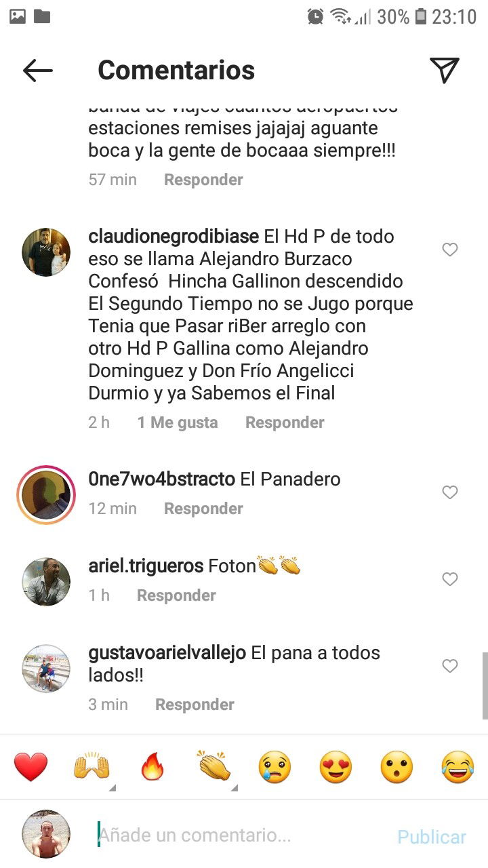Insert the fire emoji reaction
The height and width of the screenshot is (868, 488).
(x=152, y=767)
